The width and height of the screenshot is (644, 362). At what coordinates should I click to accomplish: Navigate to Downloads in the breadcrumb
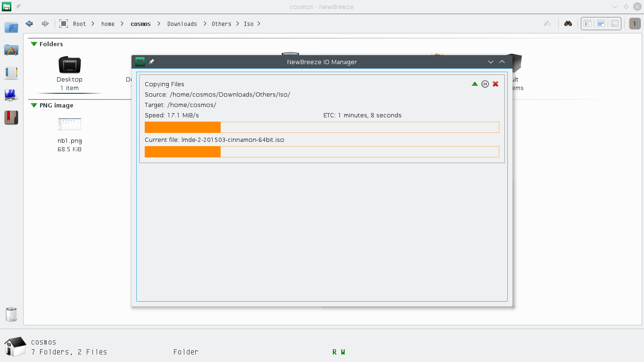[182, 24]
